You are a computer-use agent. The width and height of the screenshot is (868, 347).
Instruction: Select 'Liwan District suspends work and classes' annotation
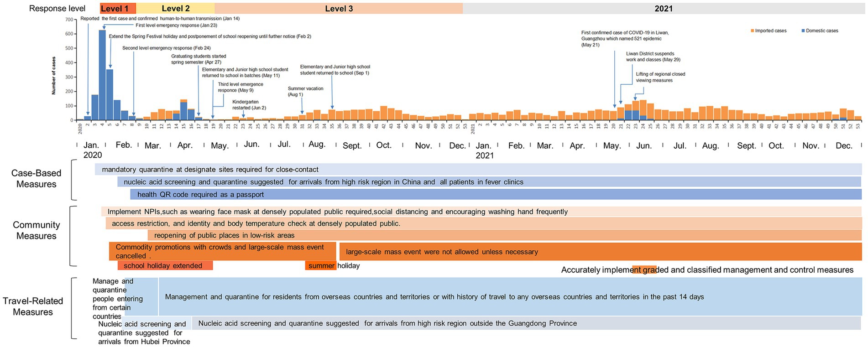(x=653, y=57)
